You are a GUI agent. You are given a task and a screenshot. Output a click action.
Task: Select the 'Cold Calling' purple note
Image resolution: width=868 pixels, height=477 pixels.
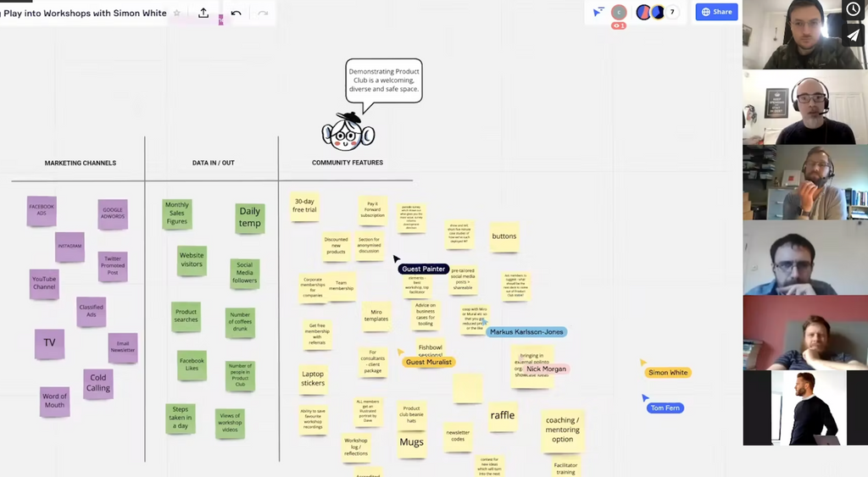coord(98,383)
